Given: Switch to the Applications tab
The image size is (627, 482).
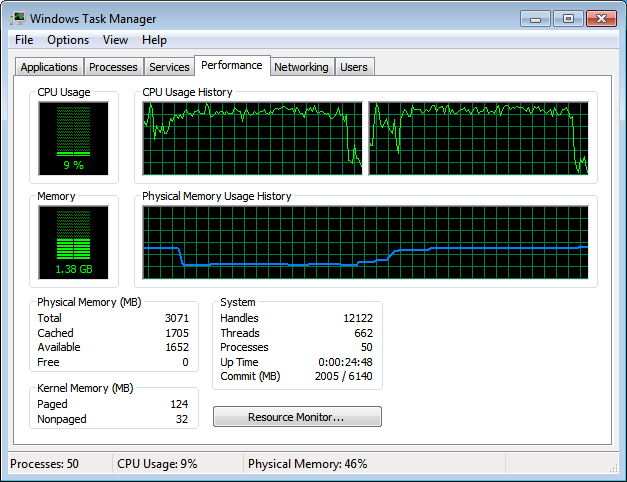Looking at the screenshot, I should (49, 67).
